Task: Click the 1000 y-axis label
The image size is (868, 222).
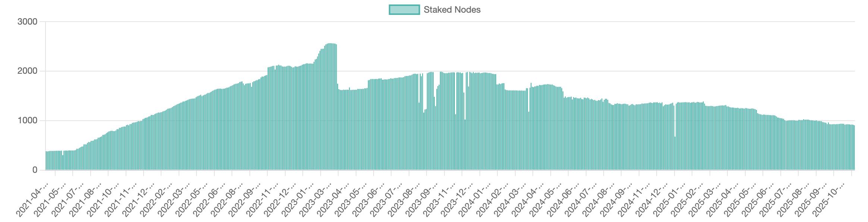Action: (28, 121)
